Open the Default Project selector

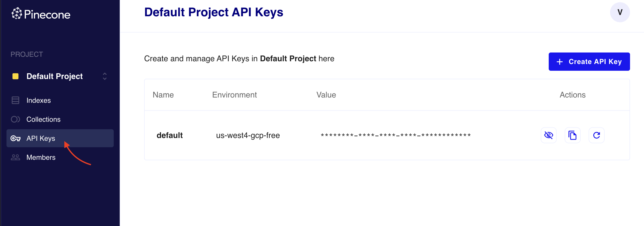[55, 76]
